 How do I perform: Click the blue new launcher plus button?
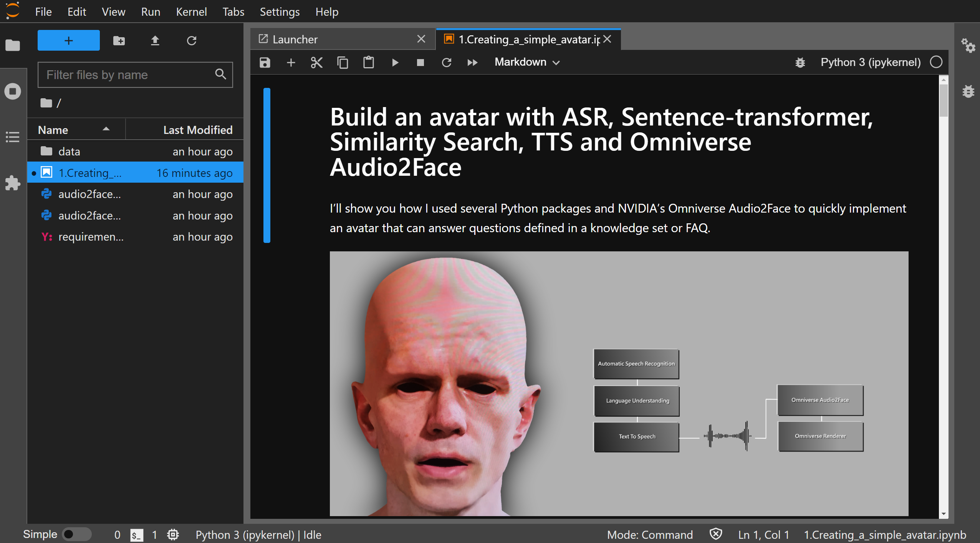pos(68,40)
